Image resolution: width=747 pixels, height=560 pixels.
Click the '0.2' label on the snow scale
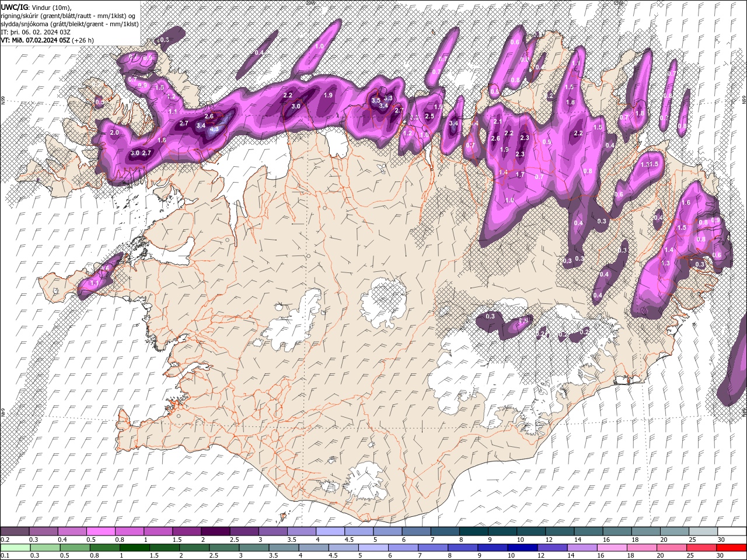5,540
